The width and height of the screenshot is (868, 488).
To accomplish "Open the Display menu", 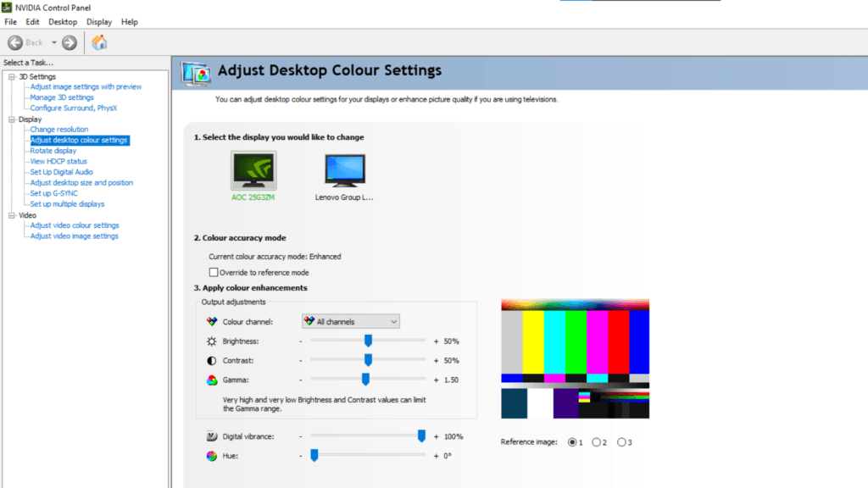I will click(98, 21).
